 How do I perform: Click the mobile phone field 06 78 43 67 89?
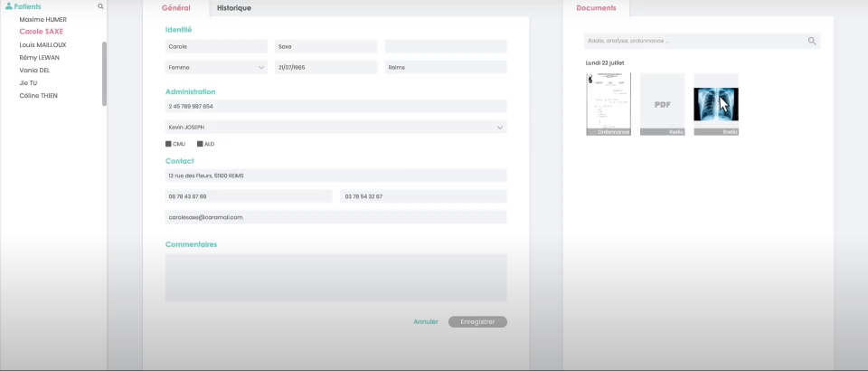point(249,196)
